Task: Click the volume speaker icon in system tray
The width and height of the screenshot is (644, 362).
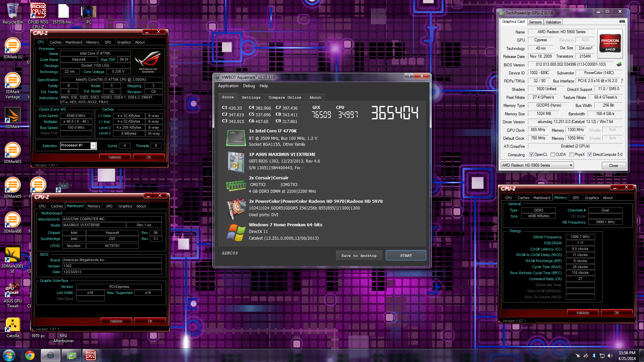Action: (x=610, y=356)
